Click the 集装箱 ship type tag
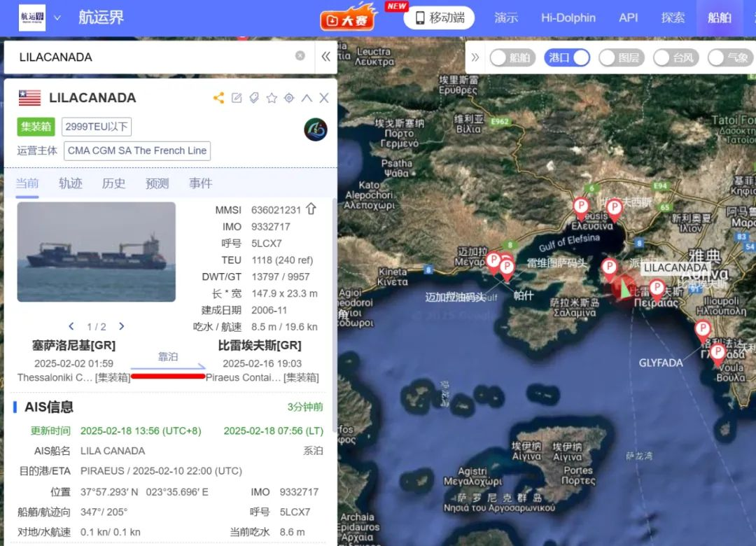This screenshot has height=546, width=756. click(x=36, y=127)
